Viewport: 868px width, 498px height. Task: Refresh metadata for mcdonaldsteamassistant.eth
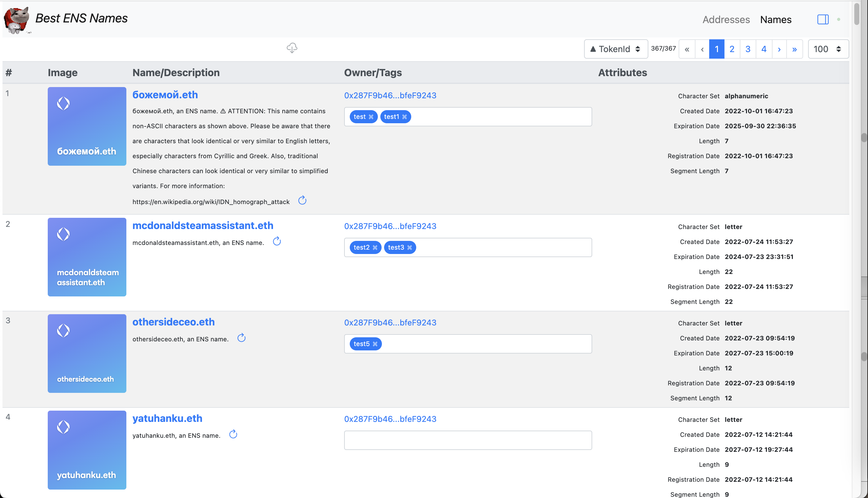277,242
